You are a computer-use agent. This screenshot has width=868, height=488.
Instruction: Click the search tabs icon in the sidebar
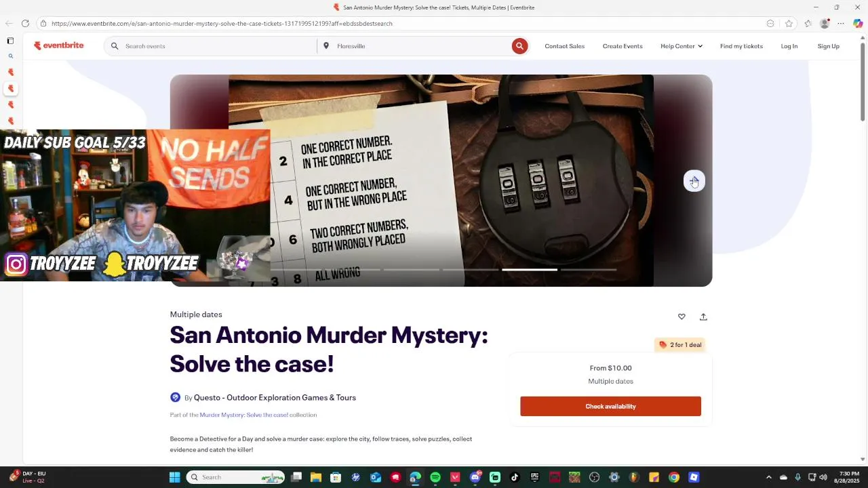click(10, 56)
